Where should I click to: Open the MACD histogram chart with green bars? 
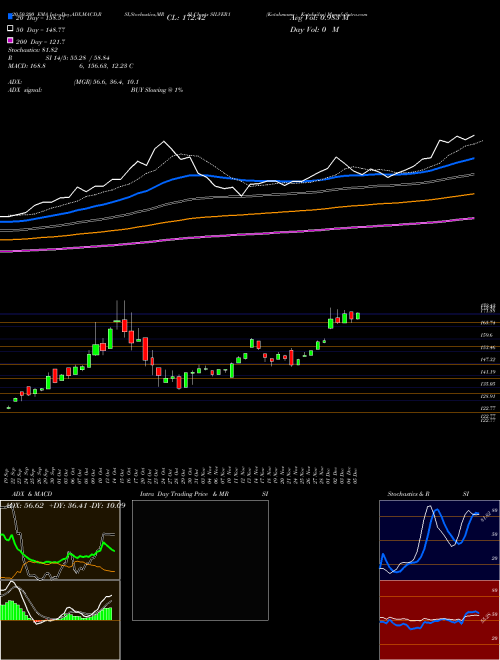[60, 620]
